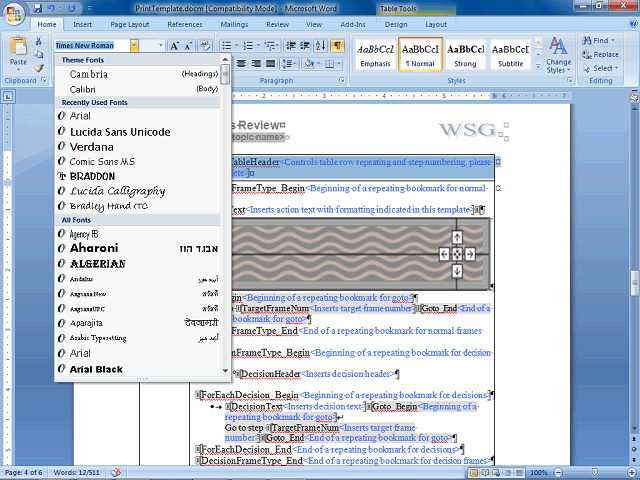Screen dimensions: 640x480
Task: Toggle justify text alignment
Action: [x=271, y=63]
